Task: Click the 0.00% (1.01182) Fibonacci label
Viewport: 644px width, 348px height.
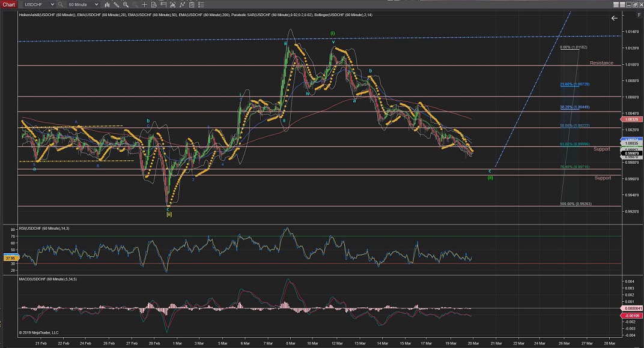Action: pos(573,47)
